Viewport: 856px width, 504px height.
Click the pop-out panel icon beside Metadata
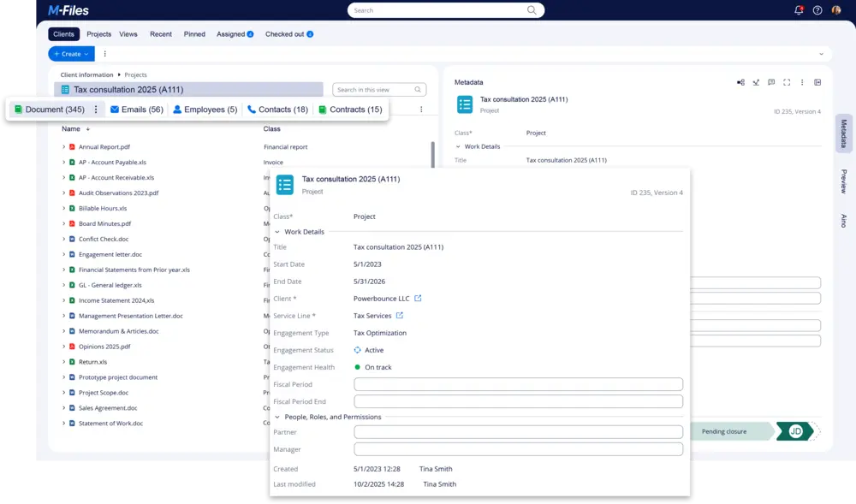click(817, 82)
